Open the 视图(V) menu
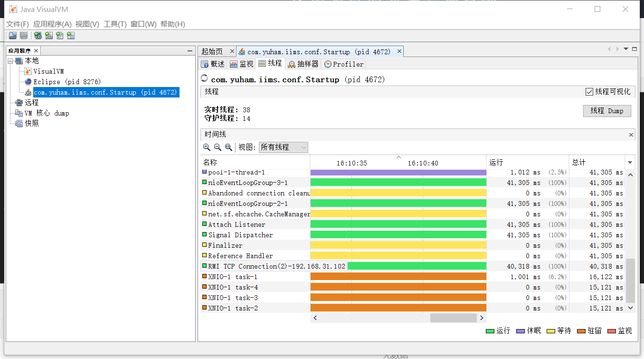This screenshot has width=644, height=359. [87, 24]
